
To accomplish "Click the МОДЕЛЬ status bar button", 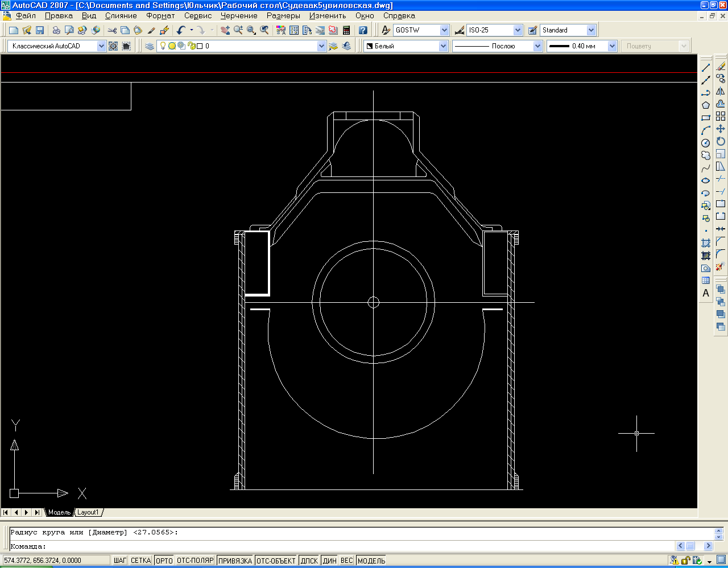I will pos(371,561).
